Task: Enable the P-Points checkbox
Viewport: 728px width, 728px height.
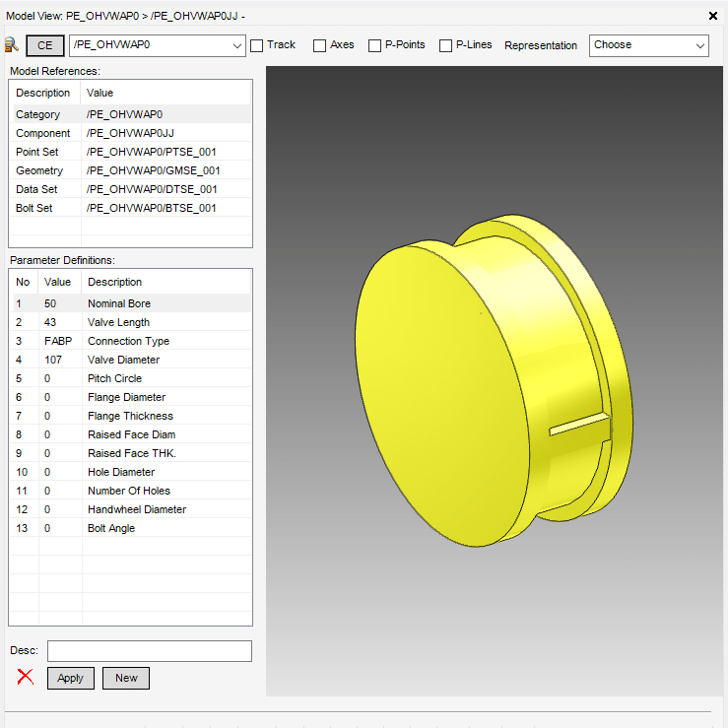Action: pyautogui.click(x=375, y=45)
